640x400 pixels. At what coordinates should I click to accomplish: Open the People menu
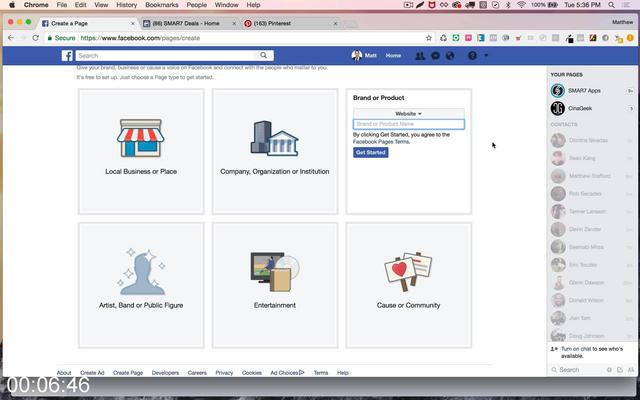(x=197, y=5)
